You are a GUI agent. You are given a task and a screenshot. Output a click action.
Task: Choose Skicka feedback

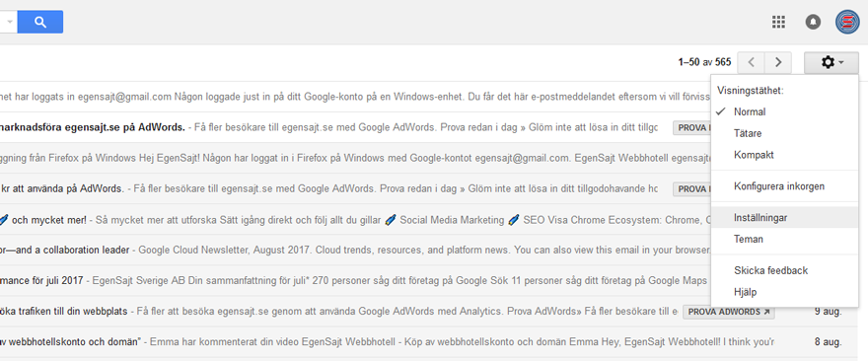(x=784, y=270)
